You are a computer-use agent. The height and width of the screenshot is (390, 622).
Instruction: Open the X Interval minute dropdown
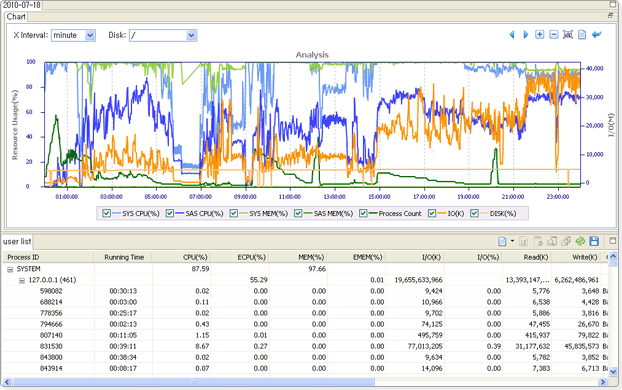[x=90, y=35]
